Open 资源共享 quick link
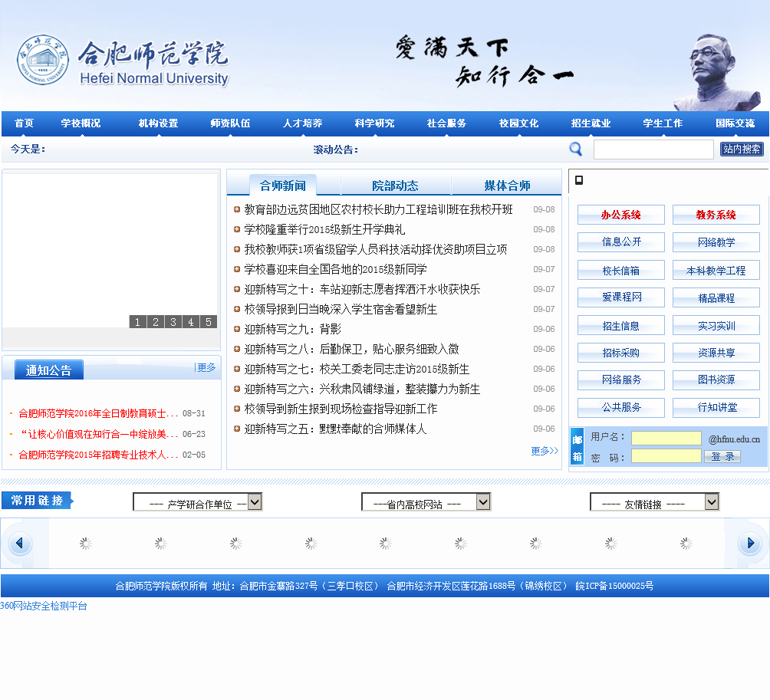 tap(716, 353)
